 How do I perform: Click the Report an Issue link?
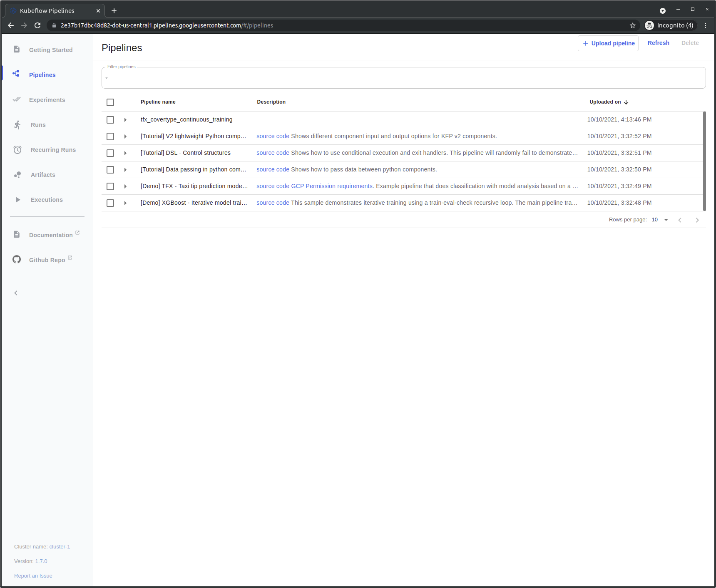[33, 576]
